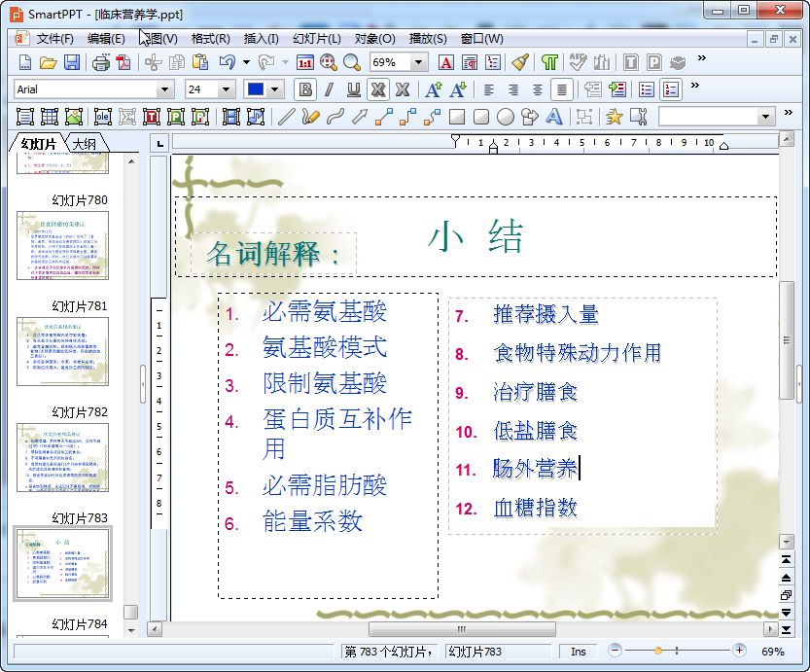Viewport: 810px width, 672px height.
Task: Click the zoom out minus button
Action: (x=615, y=651)
